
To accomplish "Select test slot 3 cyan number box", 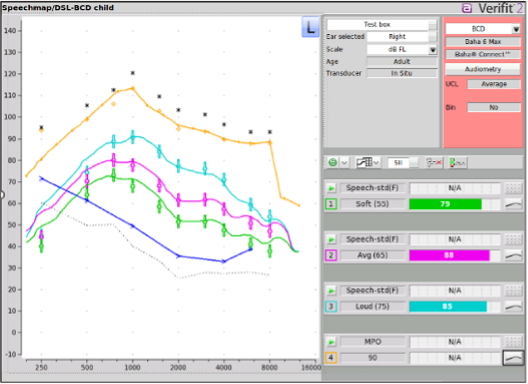I will (331, 307).
